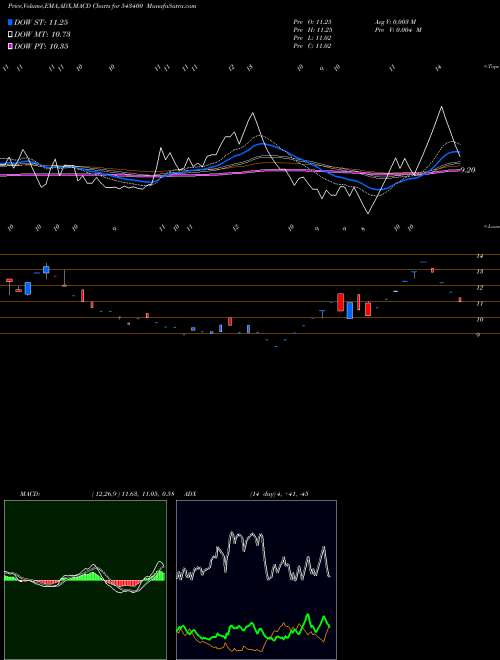Image resolution: width=500 pixels, height=660 pixels.
Task: Click the '<Lows' marker label
Action: 492,227
